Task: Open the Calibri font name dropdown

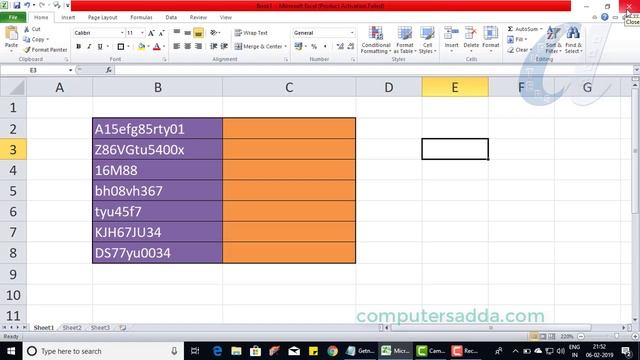Action: point(122,33)
